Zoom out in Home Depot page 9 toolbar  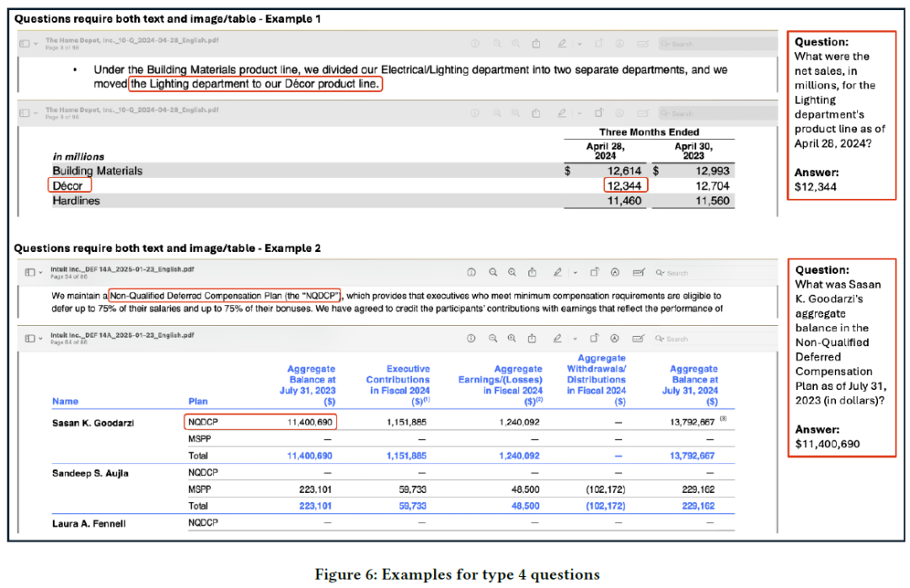pos(497,113)
